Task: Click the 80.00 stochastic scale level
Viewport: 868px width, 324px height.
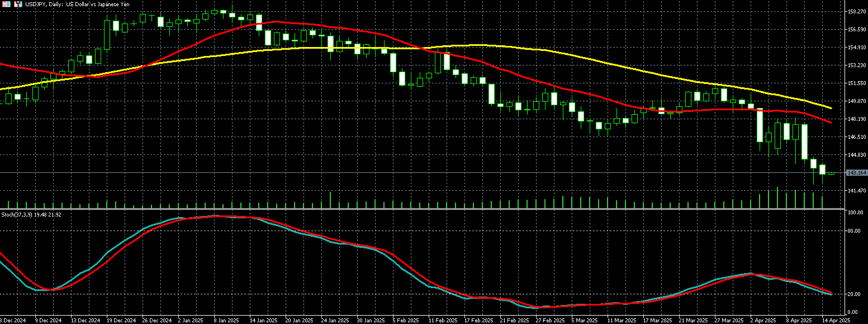Action: click(x=854, y=231)
